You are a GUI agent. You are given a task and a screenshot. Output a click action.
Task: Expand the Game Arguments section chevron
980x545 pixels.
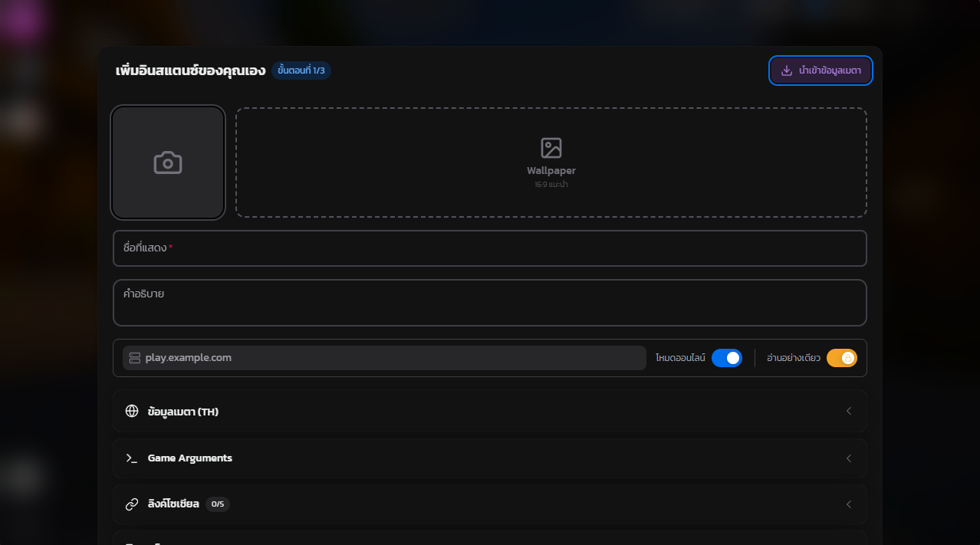click(x=849, y=458)
